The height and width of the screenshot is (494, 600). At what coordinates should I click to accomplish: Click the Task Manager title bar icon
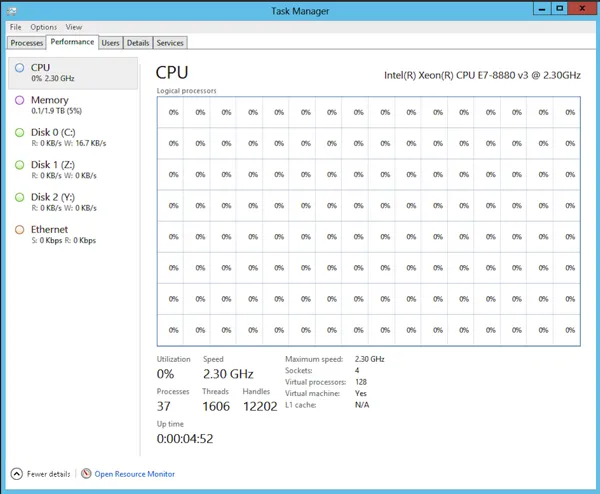pyautogui.click(x=11, y=11)
